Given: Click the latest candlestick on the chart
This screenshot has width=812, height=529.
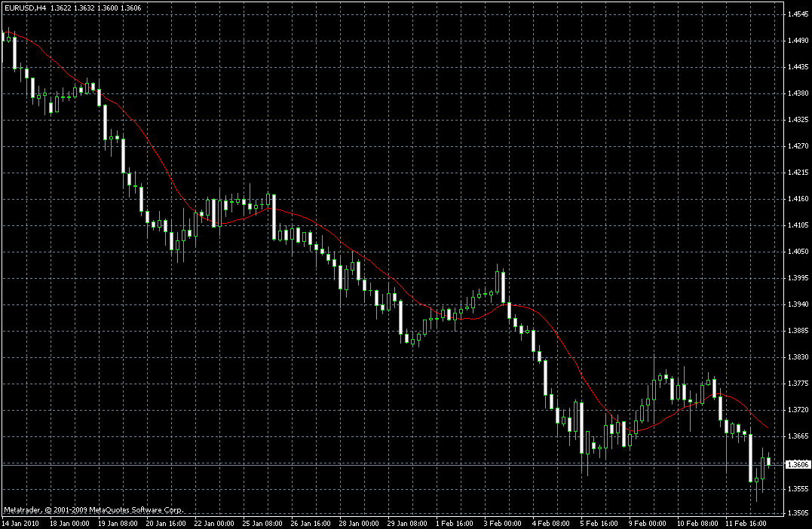Looking at the screenshot, I should pos(769,460).
